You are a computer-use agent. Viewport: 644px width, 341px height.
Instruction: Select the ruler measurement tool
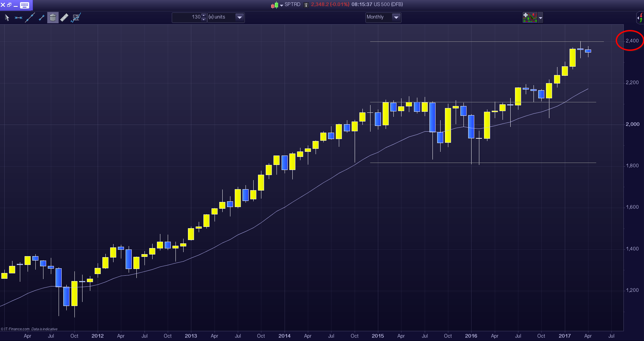64,18
